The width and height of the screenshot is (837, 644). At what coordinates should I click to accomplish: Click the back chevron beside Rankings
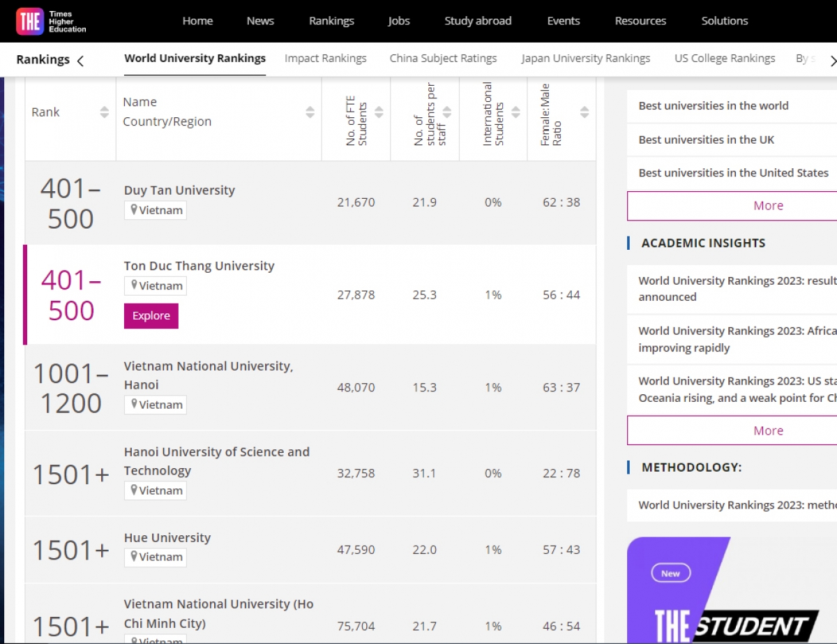(x=80, y=61)
